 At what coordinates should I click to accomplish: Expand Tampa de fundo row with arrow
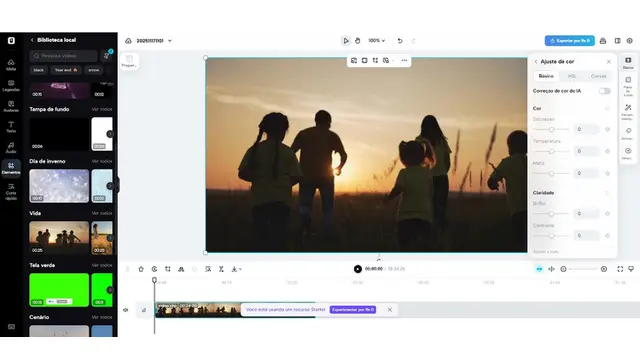(x=109, y=134)
